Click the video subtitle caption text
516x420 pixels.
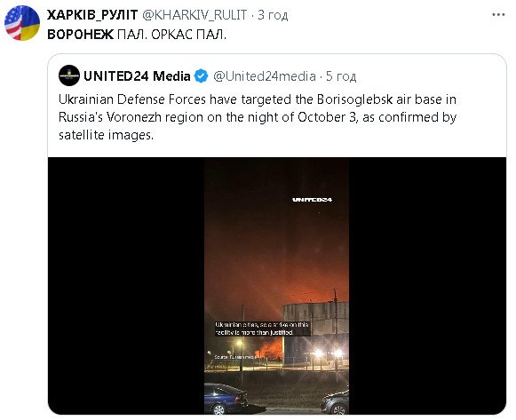262,329
